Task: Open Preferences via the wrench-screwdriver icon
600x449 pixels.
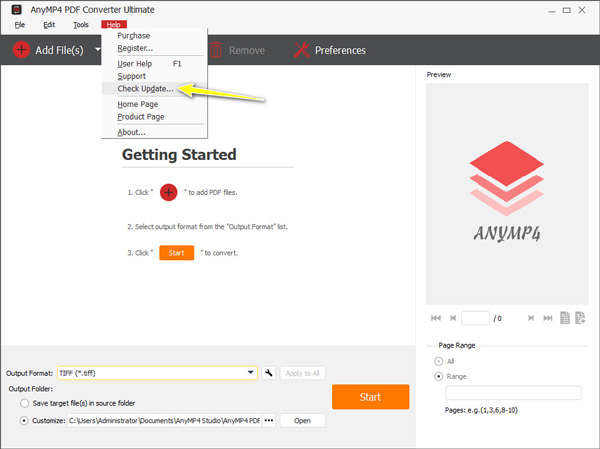Action: pos(302,50)
